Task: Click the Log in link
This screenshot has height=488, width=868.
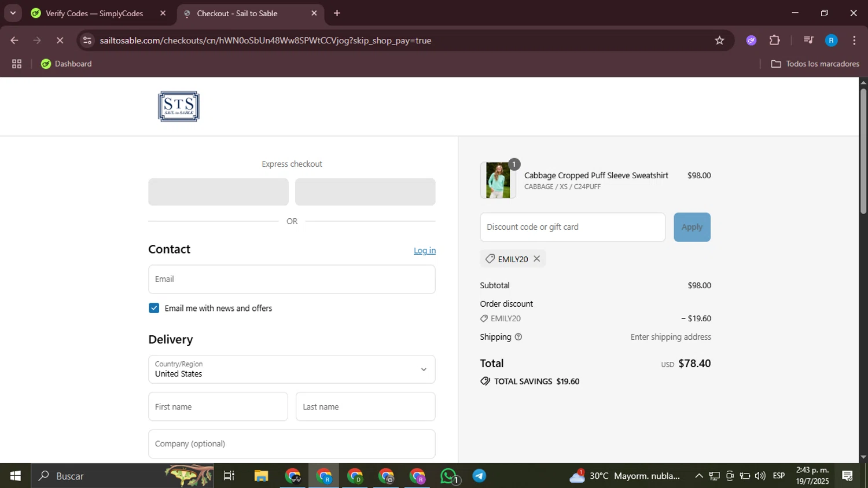Action: coord(425,251)
